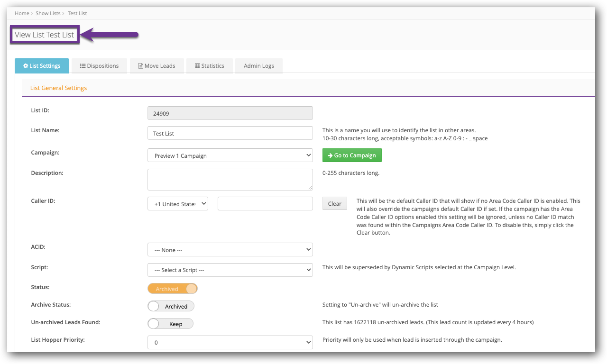Open the Script selection dropdown

(230, 269)
